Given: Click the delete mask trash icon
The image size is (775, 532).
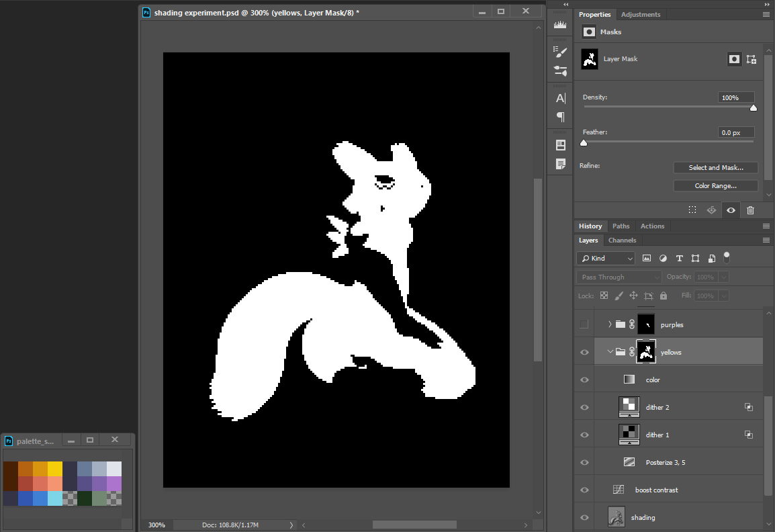Looking at the screenshot, I should 751,210.
